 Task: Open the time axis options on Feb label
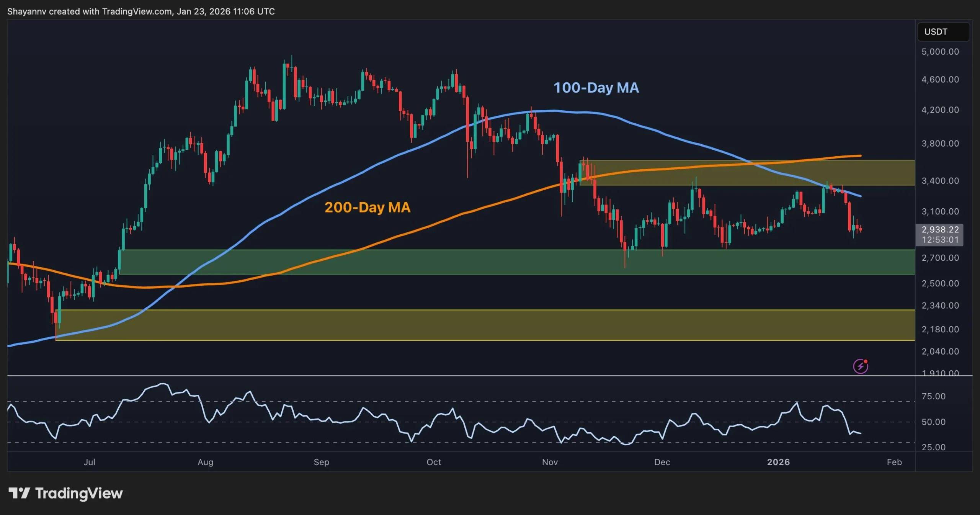point(895,462)
